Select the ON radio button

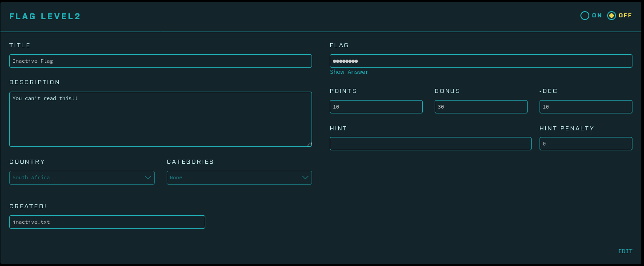coord(585,16)
